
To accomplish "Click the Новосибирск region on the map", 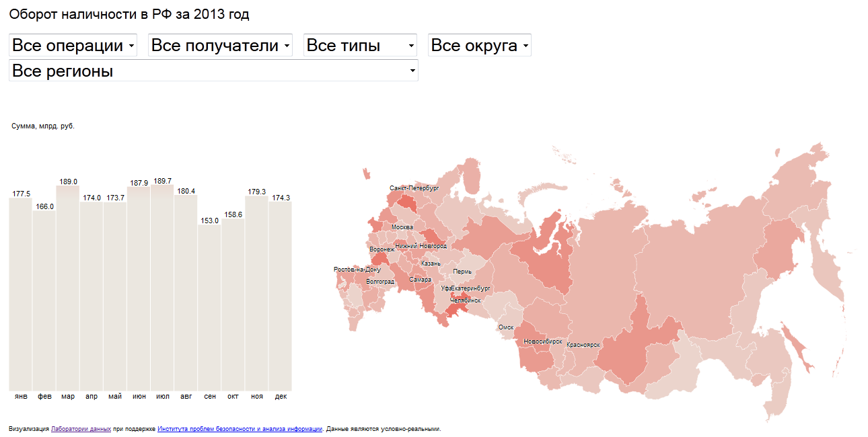I will [x=542, y=342].
